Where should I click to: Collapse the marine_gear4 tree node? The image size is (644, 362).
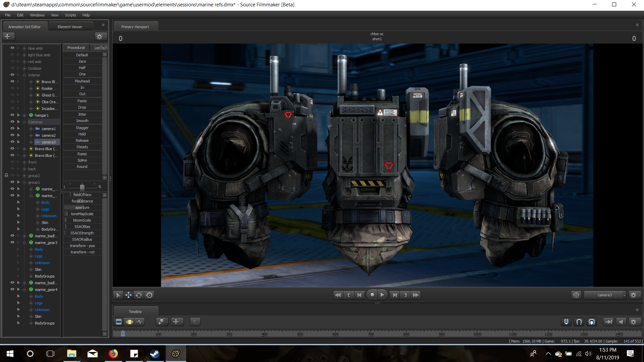(24, 290)
